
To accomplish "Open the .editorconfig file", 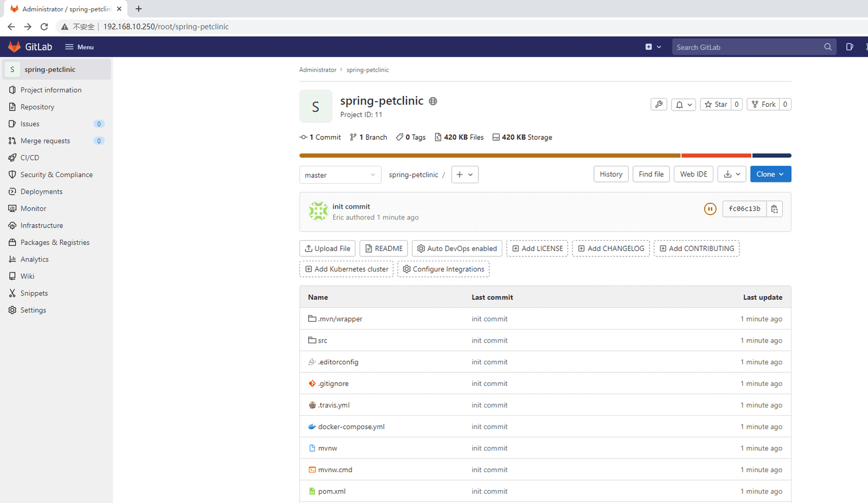I will coord(338,362).
